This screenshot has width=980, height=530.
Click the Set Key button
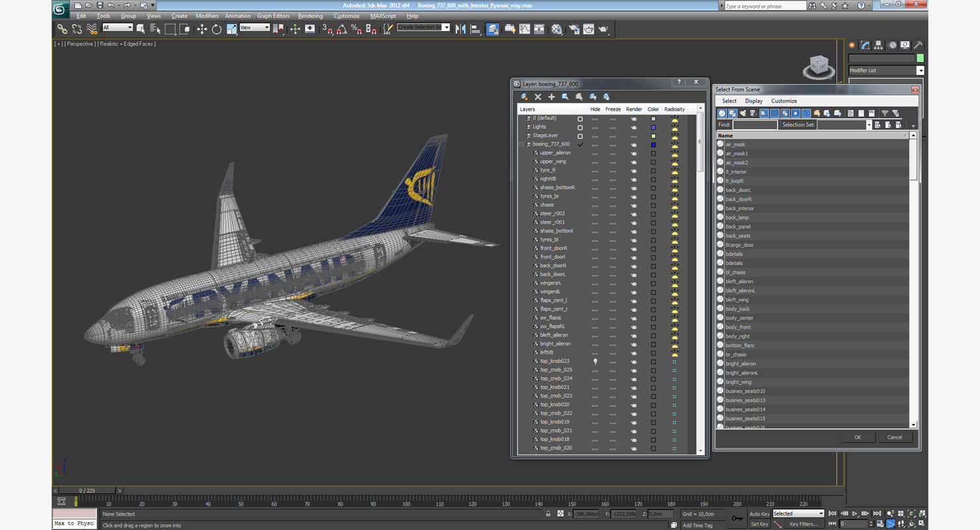tap(759, 524)
